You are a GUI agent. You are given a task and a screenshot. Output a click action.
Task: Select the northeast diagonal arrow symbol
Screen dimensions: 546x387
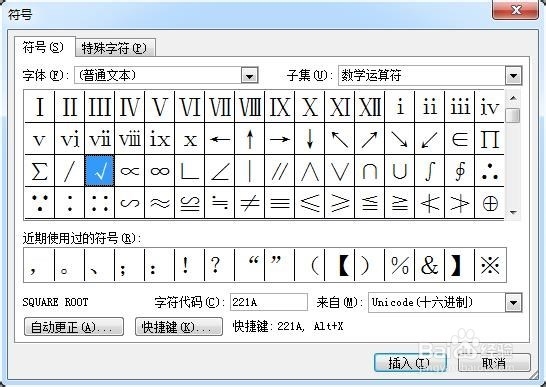(x=369, y=139)
